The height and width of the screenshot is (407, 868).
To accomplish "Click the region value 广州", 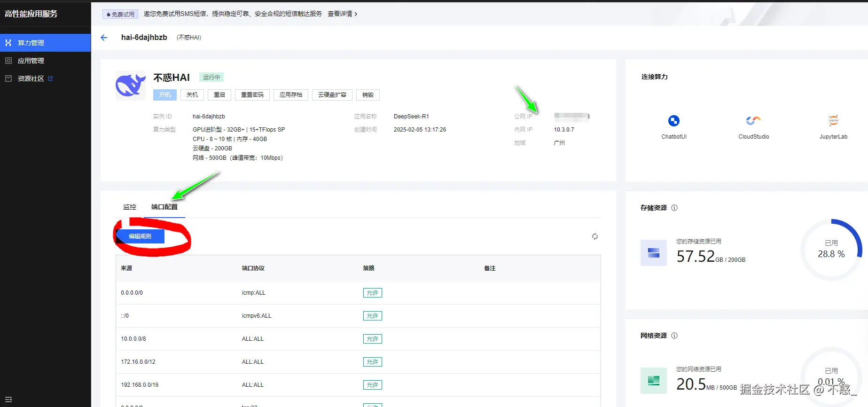I will (559, 143).
